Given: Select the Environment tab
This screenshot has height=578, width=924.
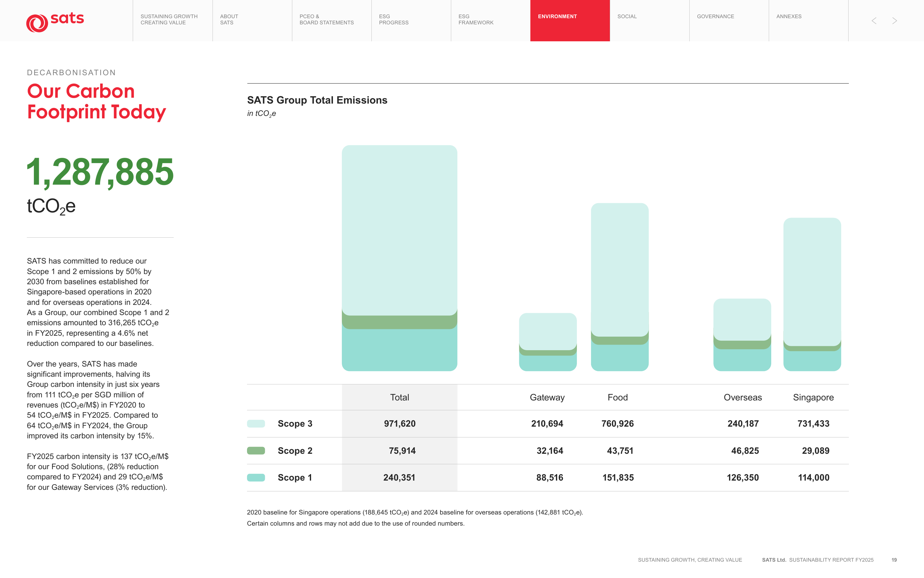Looking at the screenshot, I should [570, 20].
